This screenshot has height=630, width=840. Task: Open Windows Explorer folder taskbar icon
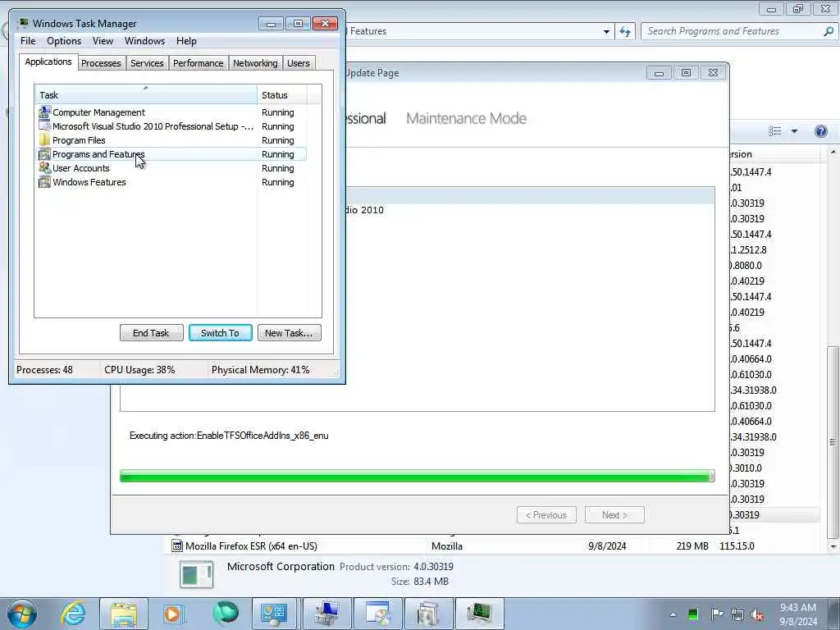[124, 614]
